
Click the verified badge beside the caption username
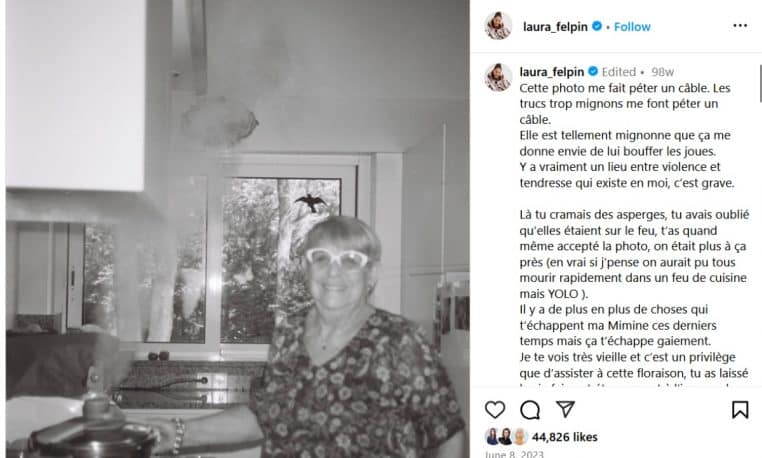pyautogui.click(x=593, y=71)
